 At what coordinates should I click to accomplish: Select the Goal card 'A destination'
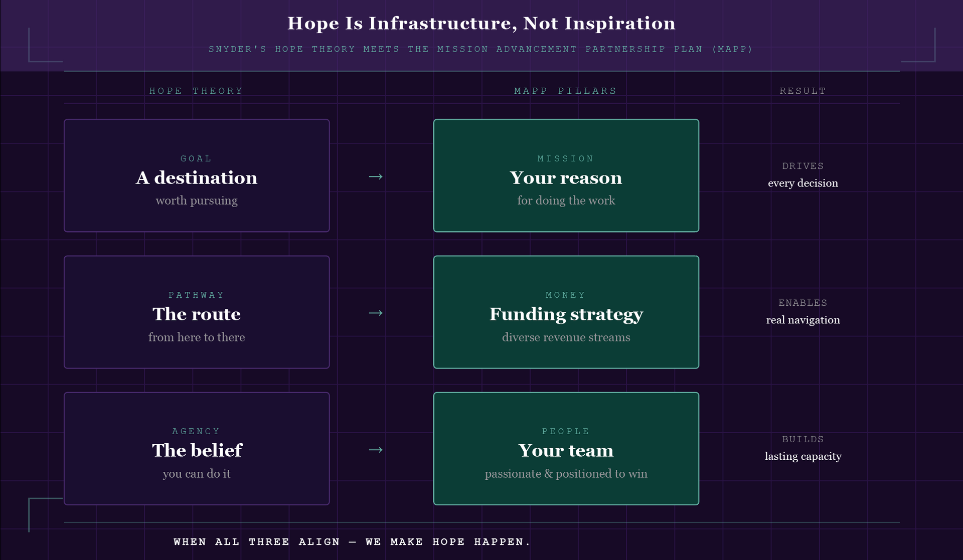point(197,175)
